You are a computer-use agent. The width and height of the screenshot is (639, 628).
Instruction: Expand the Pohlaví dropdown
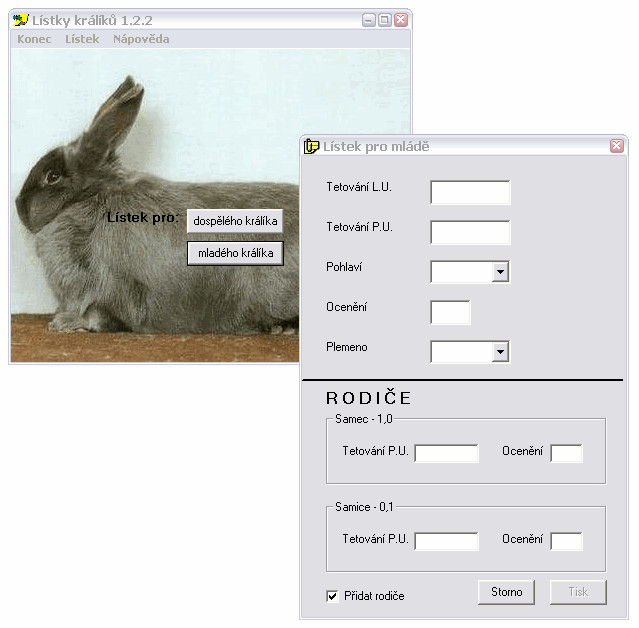(500, 271)
